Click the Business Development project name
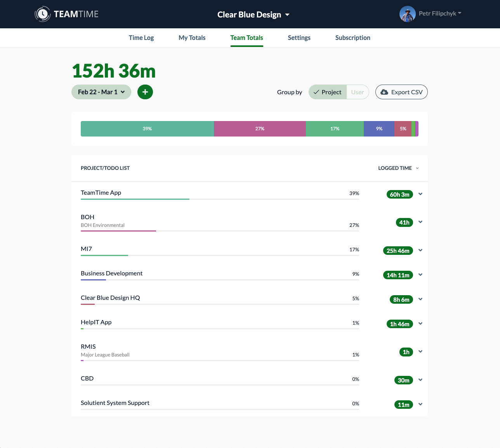The height and width of the screenshot is (448, 500). click(111, 273)
